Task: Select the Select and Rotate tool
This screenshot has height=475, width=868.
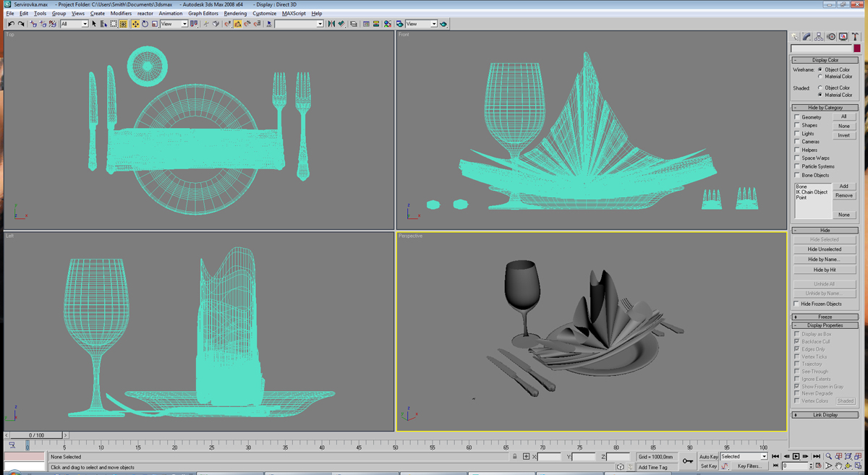Action: coord(145,24)
